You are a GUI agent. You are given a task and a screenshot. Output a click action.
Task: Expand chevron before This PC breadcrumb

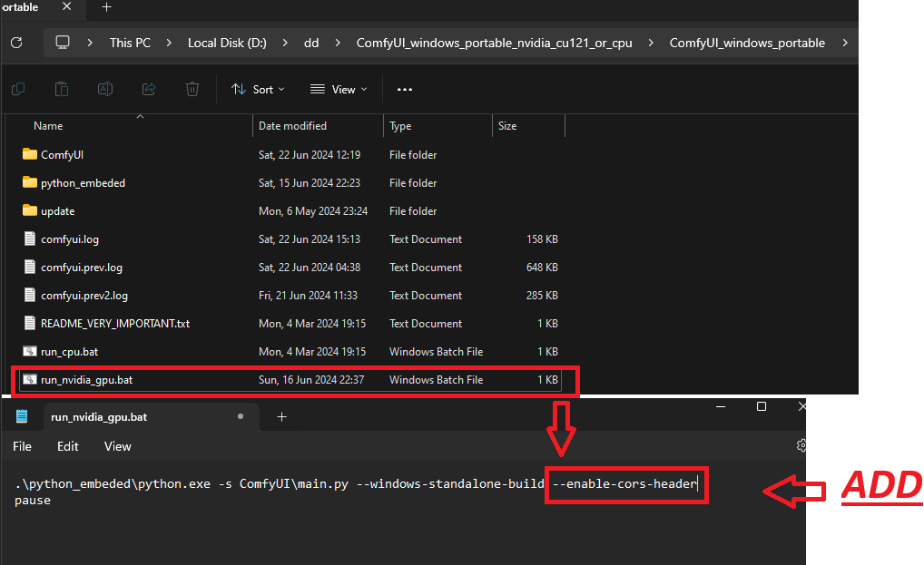(x=90, y=43)
